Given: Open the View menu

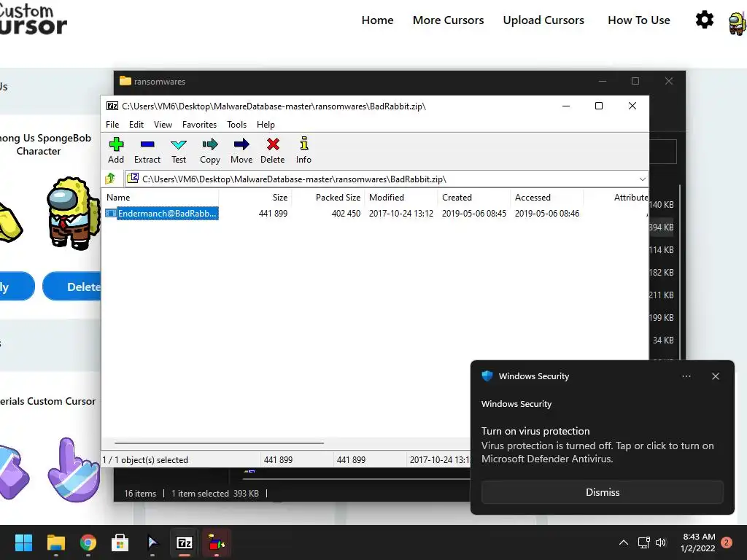Looking at the screenshot, I should [163, 124].
